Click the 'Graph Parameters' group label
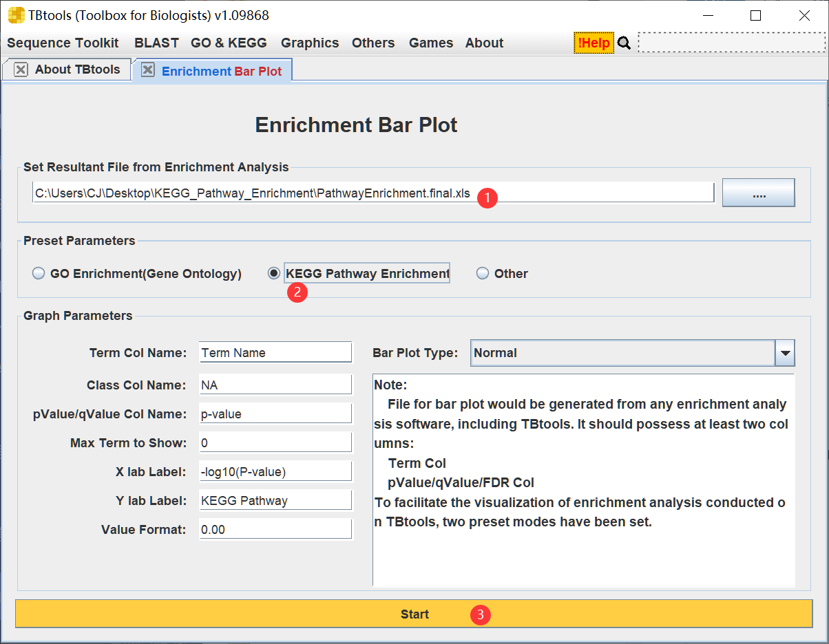 click(78, 316)
